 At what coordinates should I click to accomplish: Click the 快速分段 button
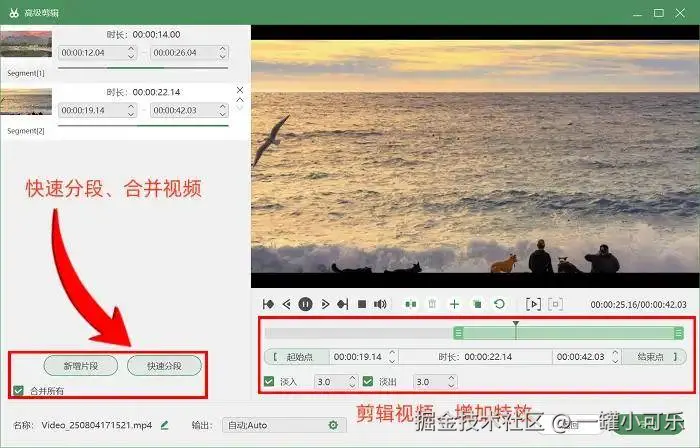point(164,366)
